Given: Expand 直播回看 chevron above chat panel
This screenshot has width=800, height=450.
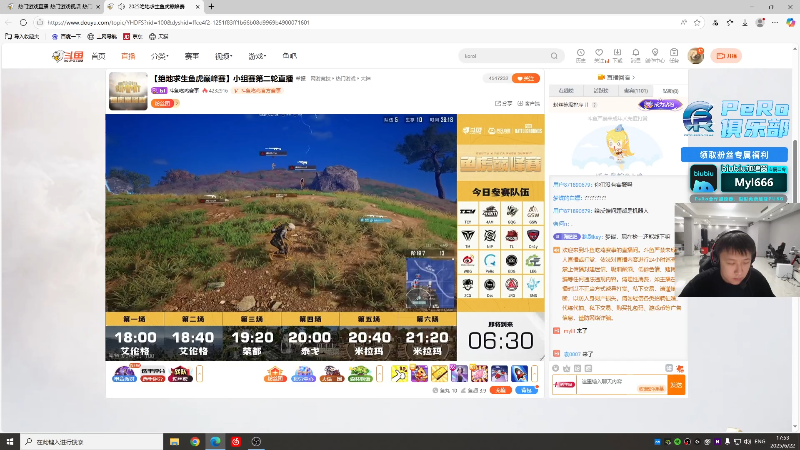Looking at the screenshot, I should point(634,78).
